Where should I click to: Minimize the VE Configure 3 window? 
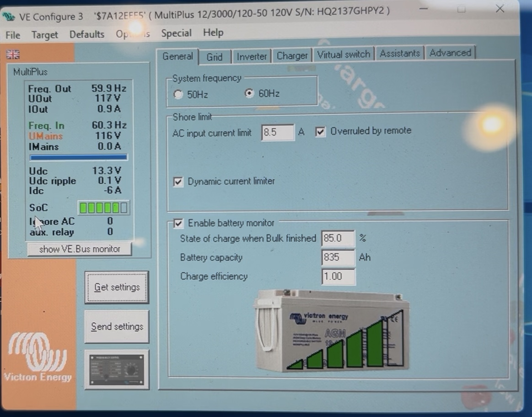coord(424,9)
